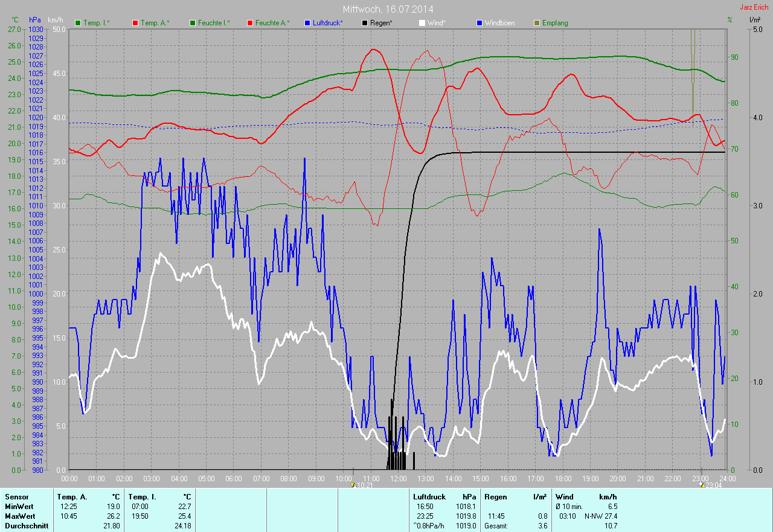This screenshot has height=532, width=773.
Task: Click the 22.7 minimum indoor temperature value
Action: click(185, 506)
